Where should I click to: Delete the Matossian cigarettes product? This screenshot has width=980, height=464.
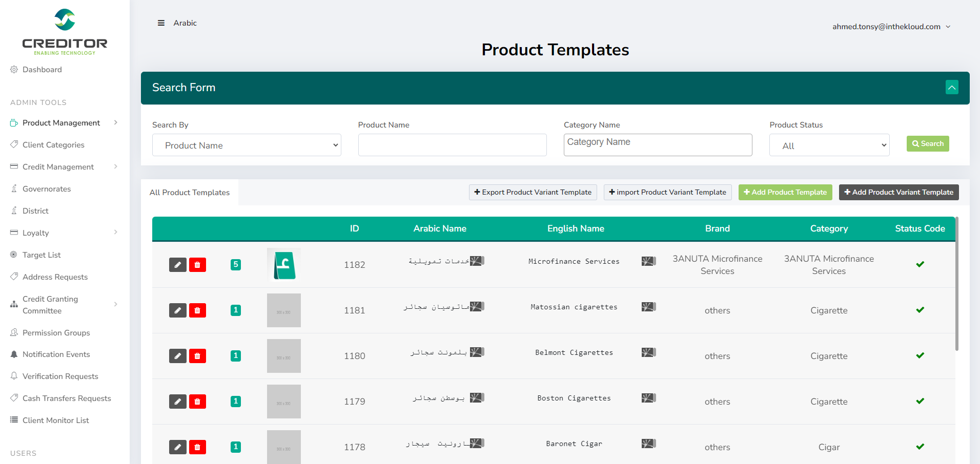point(197,310)
